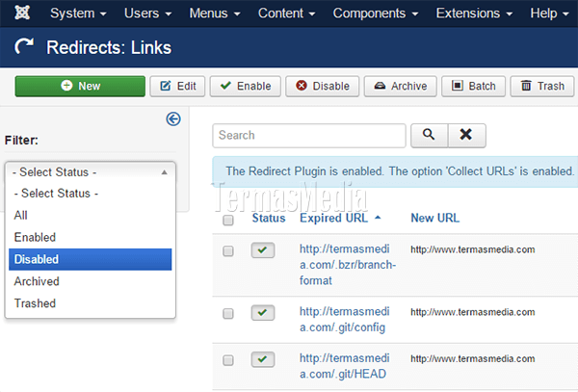Open the System menu

click(x=78, y=13)
